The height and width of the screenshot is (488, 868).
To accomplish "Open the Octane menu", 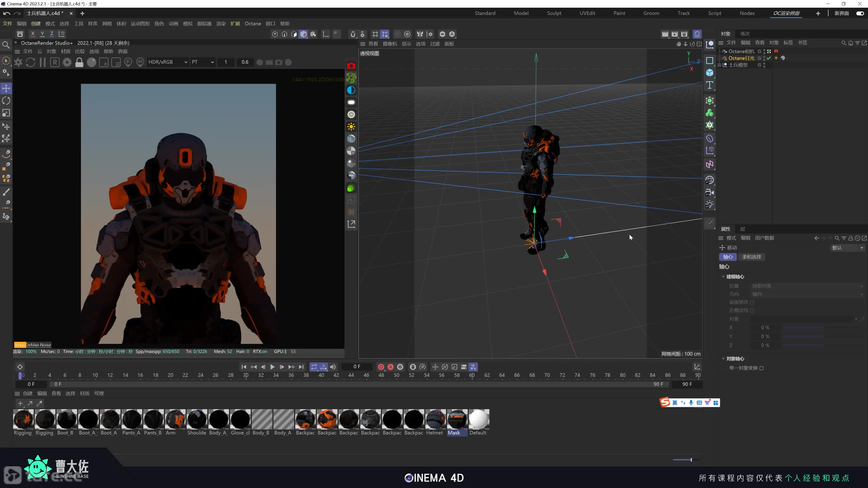I will (253, 24).
